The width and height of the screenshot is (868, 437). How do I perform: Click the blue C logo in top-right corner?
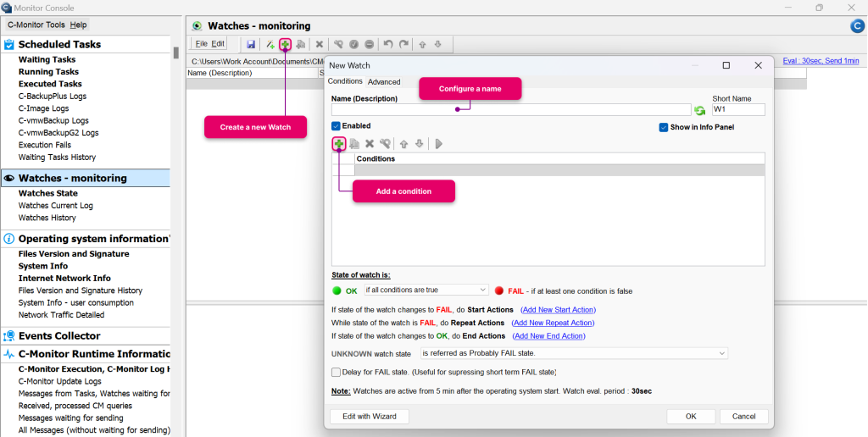[856, 26]
